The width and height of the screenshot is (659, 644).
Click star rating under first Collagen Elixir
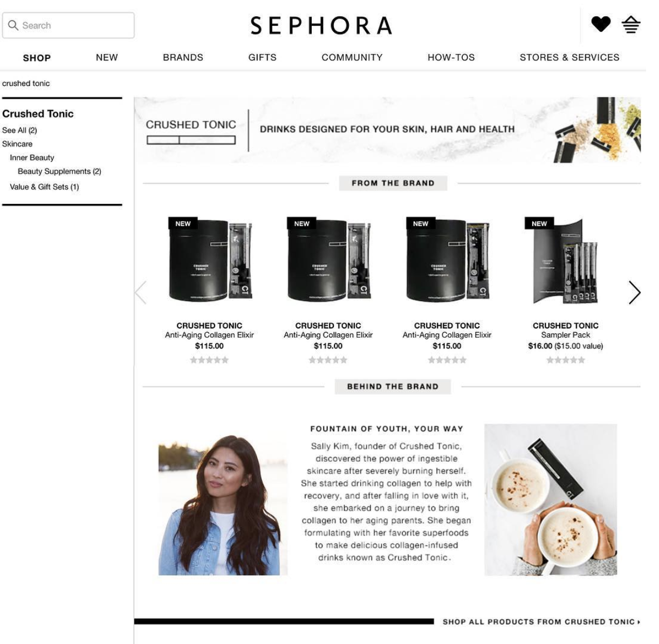pyautogui.click(x=209, y=360)
